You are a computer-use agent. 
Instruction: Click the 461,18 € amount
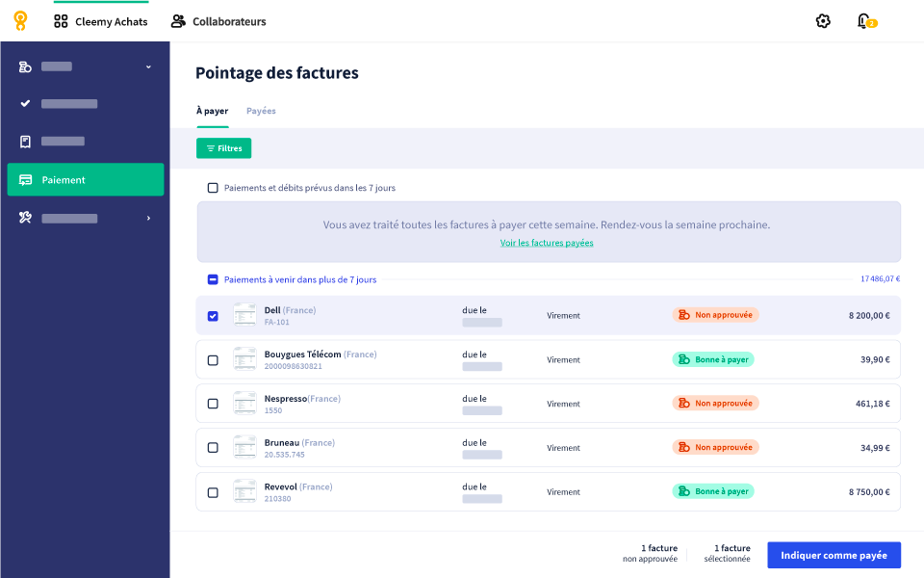(873, 404)
